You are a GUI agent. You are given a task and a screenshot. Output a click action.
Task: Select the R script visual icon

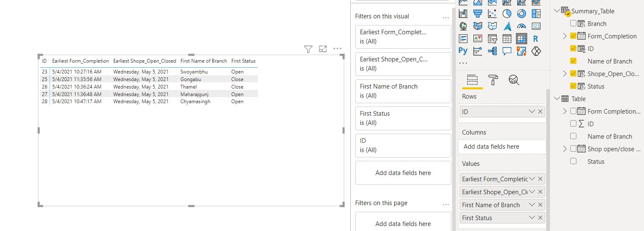pos(536,39)
